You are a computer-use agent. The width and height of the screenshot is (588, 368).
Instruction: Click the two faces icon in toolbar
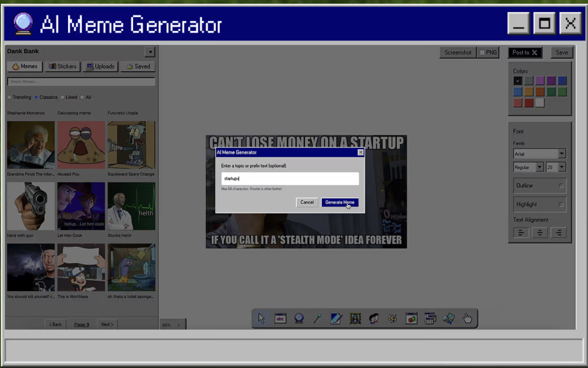pyautogui.click(x=374, y=318)
